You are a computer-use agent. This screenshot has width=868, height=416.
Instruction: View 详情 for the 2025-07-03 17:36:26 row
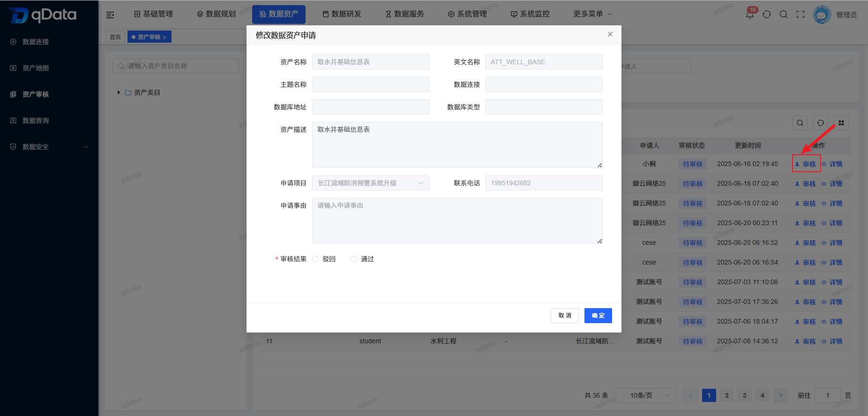[x=832, y=302]
